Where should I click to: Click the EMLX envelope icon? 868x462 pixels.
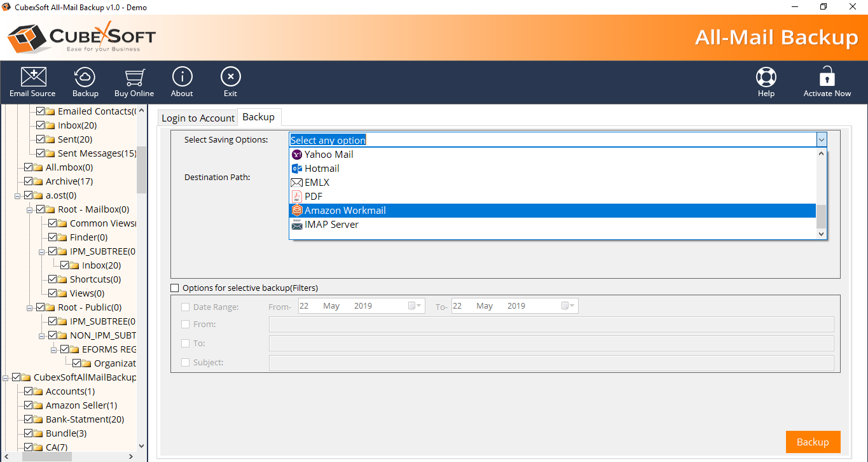click(296, 182)
